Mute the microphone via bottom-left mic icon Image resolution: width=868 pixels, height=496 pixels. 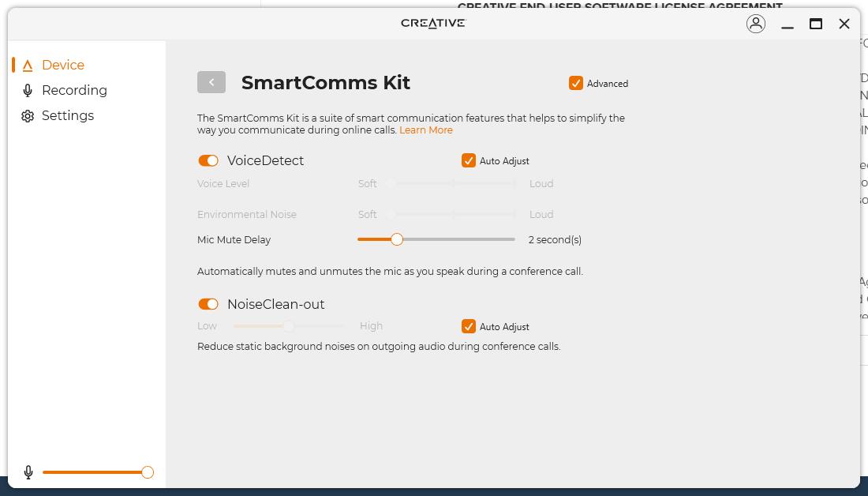pos(28,472)
